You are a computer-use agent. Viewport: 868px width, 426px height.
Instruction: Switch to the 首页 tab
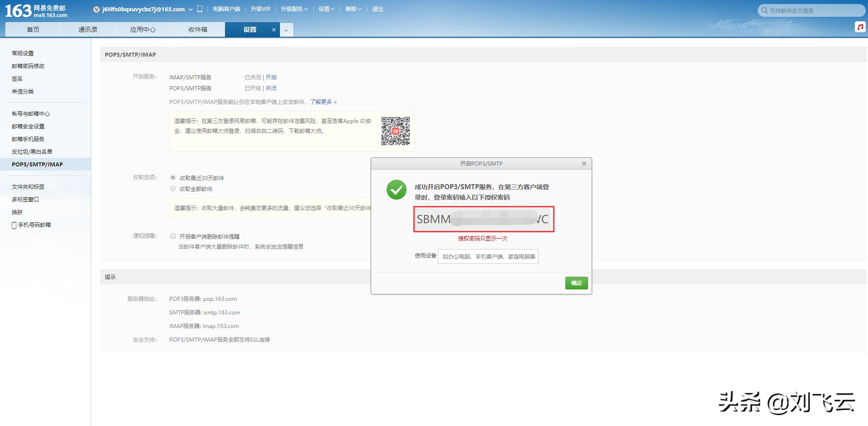click(x=33, y=30)
